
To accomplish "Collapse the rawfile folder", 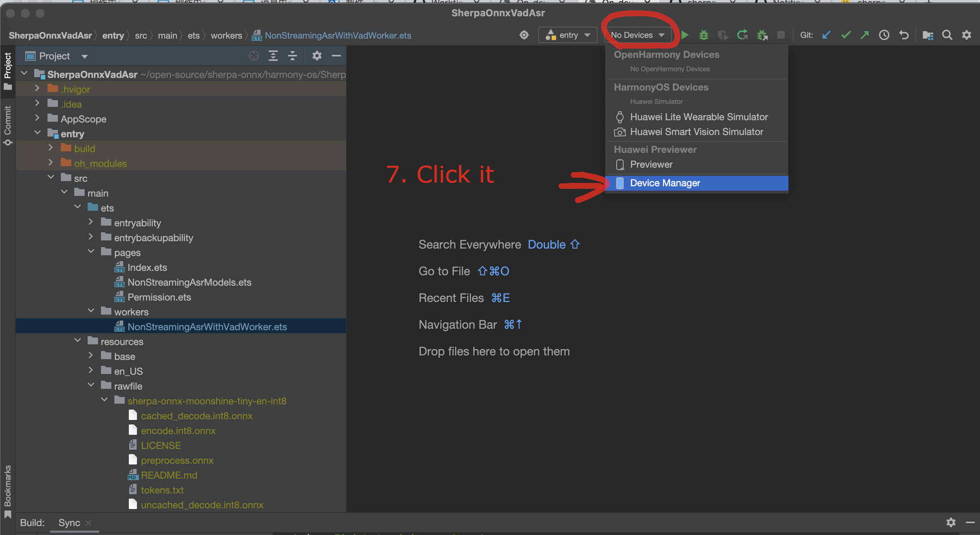I will tap(91, 384).
